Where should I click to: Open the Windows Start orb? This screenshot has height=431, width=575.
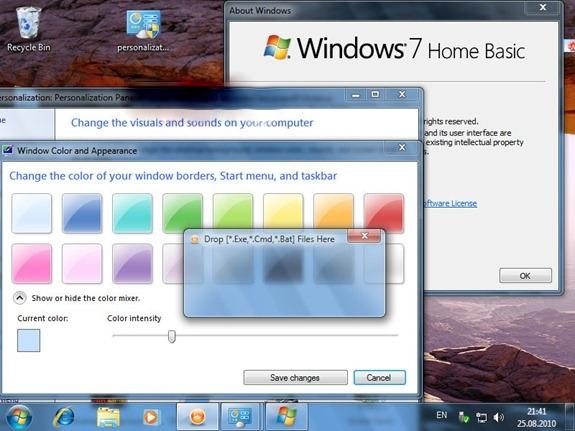tap(18, 417)
